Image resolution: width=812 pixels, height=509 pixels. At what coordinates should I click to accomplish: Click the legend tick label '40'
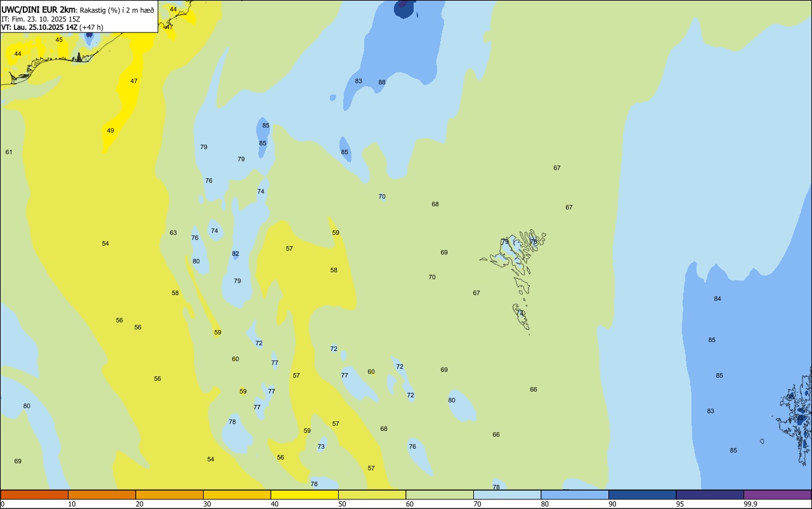[x=275, y=504]
